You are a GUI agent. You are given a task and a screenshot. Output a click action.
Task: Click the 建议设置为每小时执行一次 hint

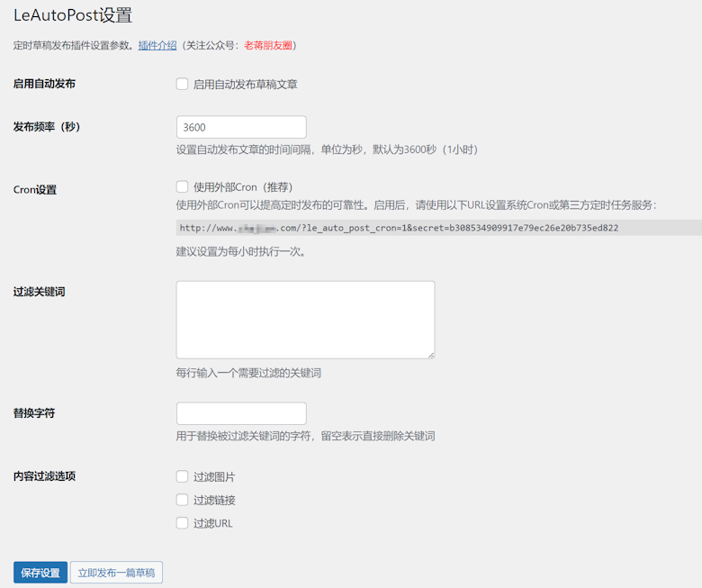(x=241, y=252)
